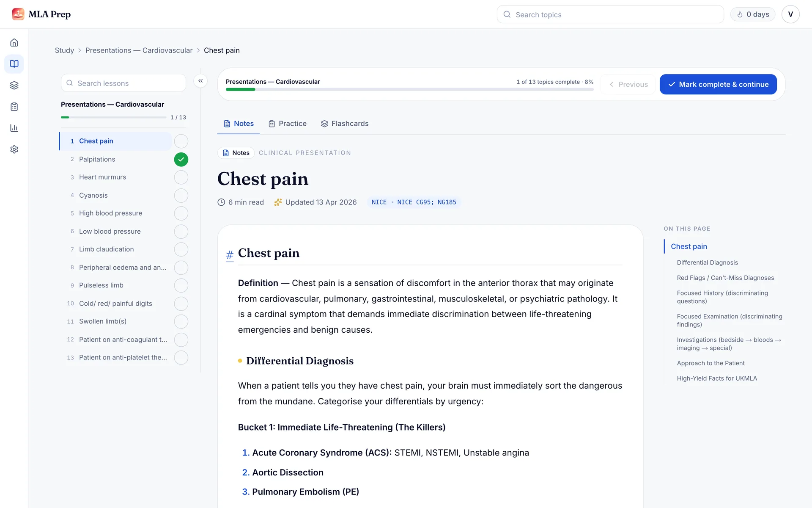Open the clipboard icon in sidebar
This screenshot has height=508, width=812.
(14, 107)
